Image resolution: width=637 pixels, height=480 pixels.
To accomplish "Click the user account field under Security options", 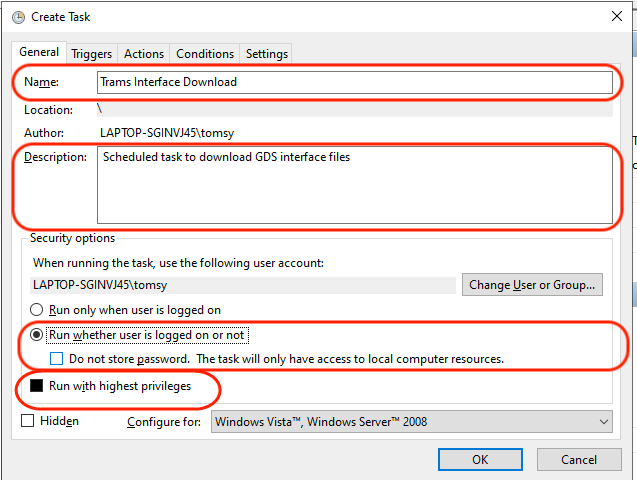I will (243, 285).
